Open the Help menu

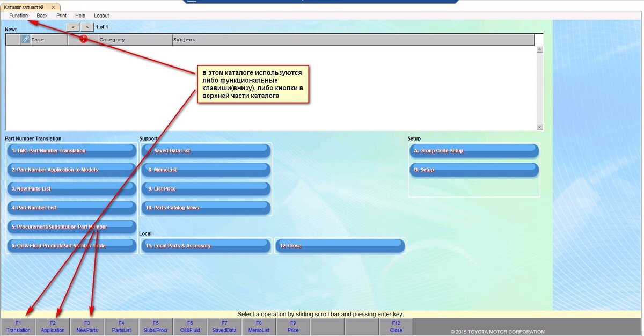point(80,16)
